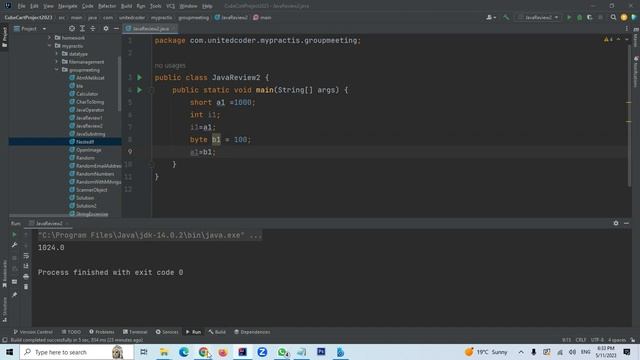This screenshot has height=360, width=640.
Task: Click the Build project hammer icon
Action: (506, 18)
